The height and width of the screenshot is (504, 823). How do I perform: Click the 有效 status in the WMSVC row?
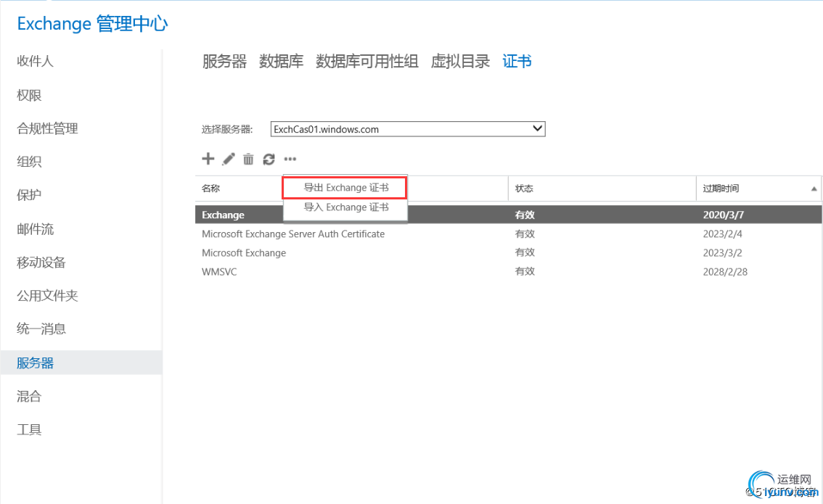(525, 271)
